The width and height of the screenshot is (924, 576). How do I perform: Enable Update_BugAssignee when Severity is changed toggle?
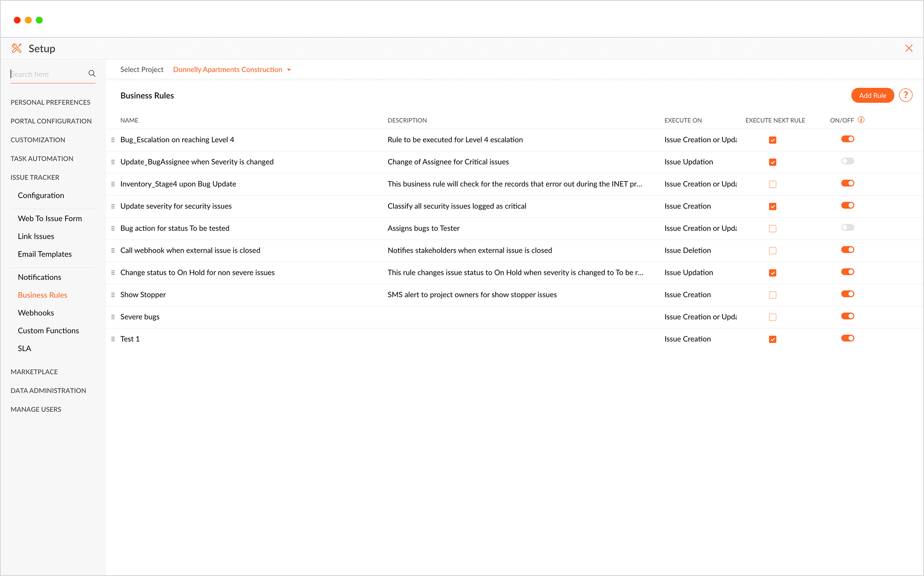(x=848, y=161)
